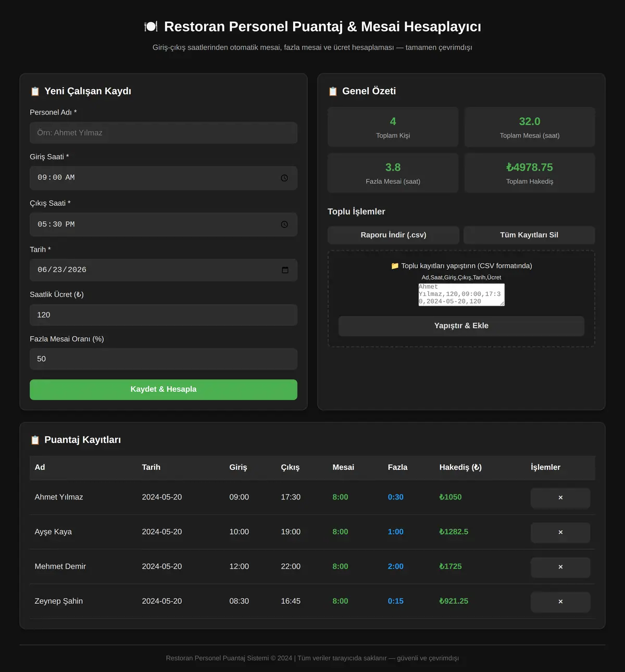Click the ₺1282.5 earnings value
625x672 pixels.
coord(454,532)
